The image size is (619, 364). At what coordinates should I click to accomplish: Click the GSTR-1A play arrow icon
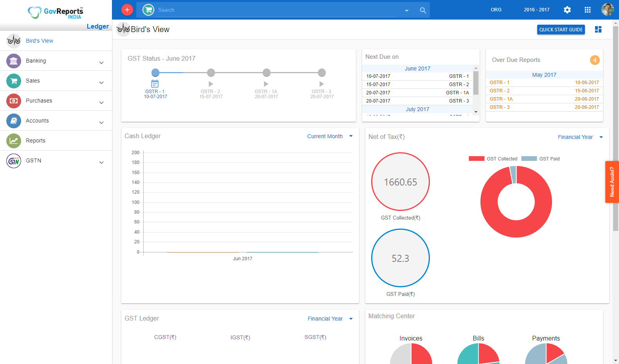(x=266, y=84)
